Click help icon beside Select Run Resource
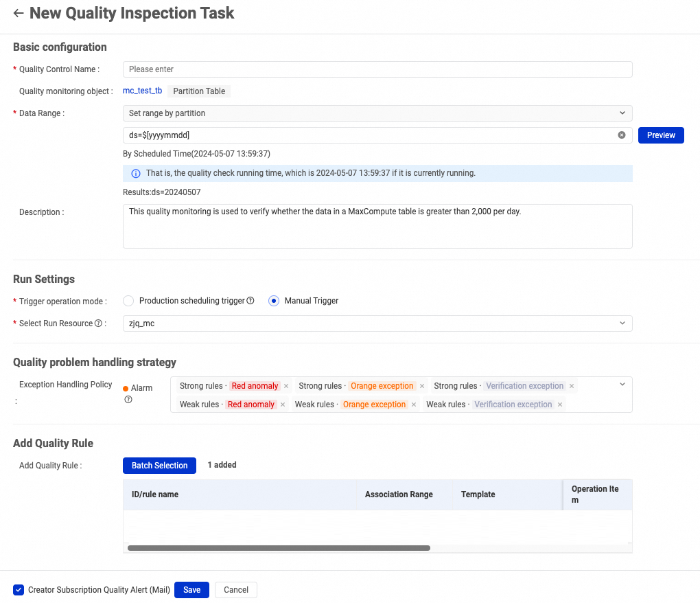The width and height of the screenshot is (700, 603). 98,323
